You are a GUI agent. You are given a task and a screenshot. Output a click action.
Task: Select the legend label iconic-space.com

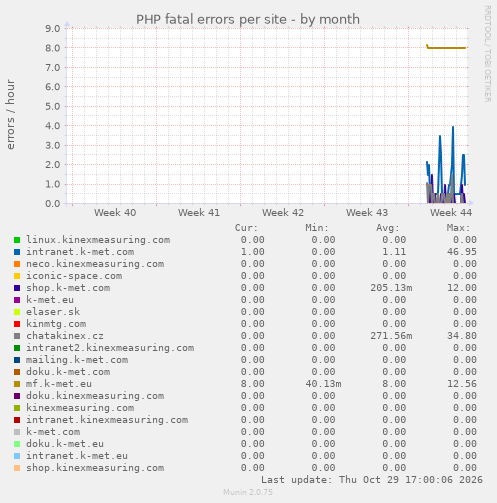(74, 276)
